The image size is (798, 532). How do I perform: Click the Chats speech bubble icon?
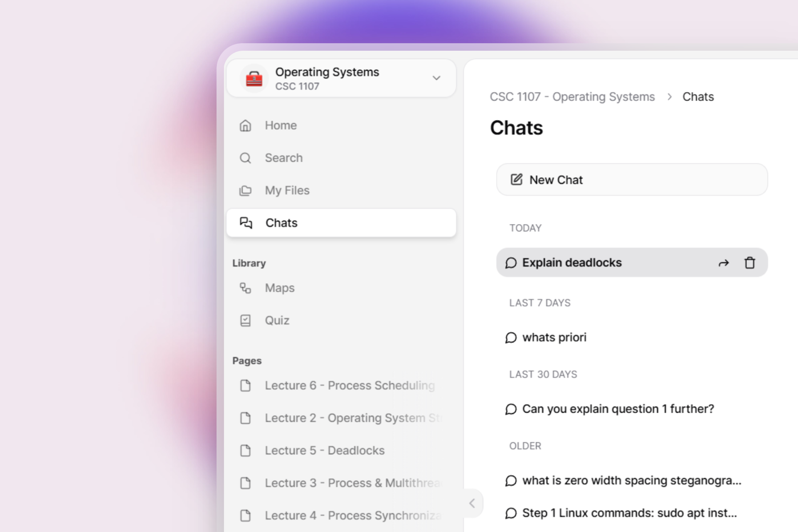(x=246, y=223)
